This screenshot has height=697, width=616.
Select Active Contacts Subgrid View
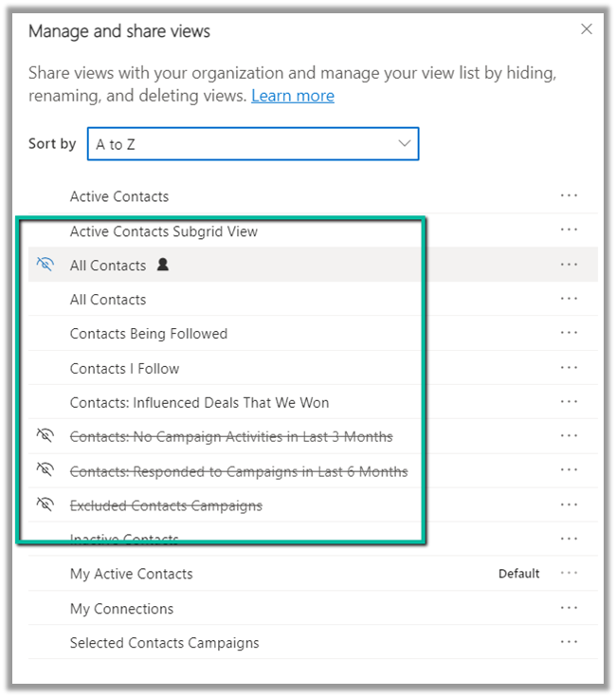164,231
